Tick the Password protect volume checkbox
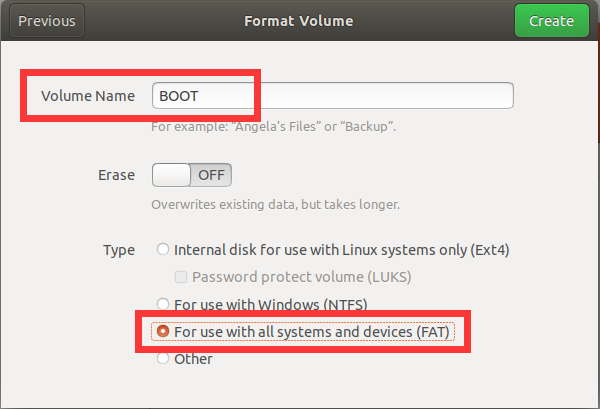 click(x=181, y=277)
